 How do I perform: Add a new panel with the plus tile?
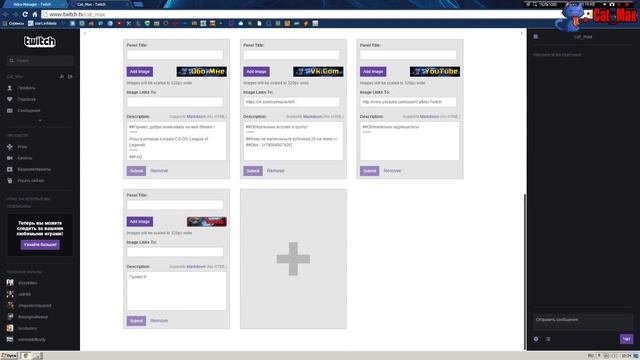[293, 259]
